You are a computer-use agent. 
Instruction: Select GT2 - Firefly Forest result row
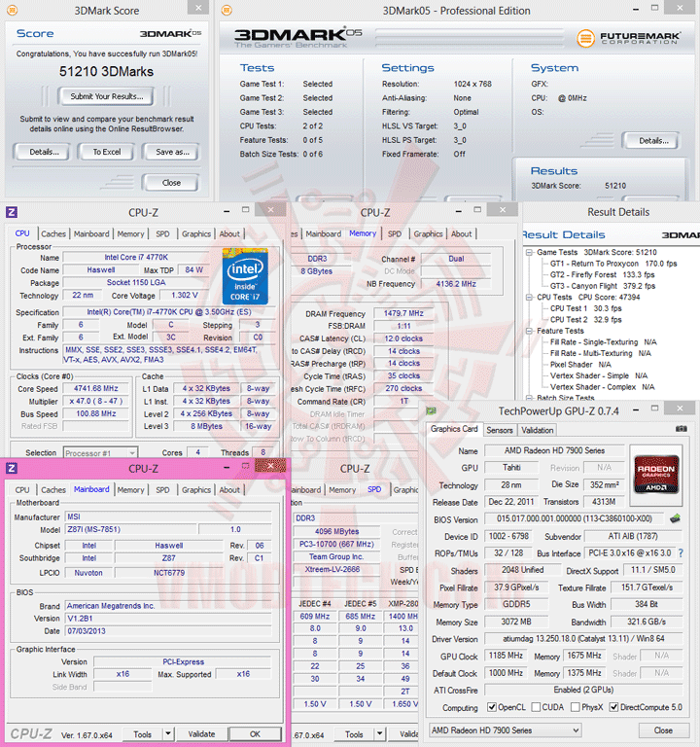tap(603, 275)
